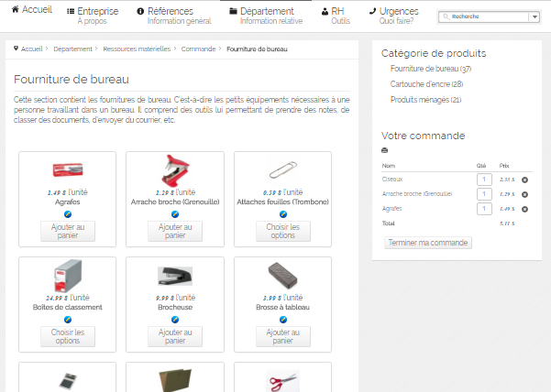Click the Ciseaux name in the order

[x=392, y=179]
